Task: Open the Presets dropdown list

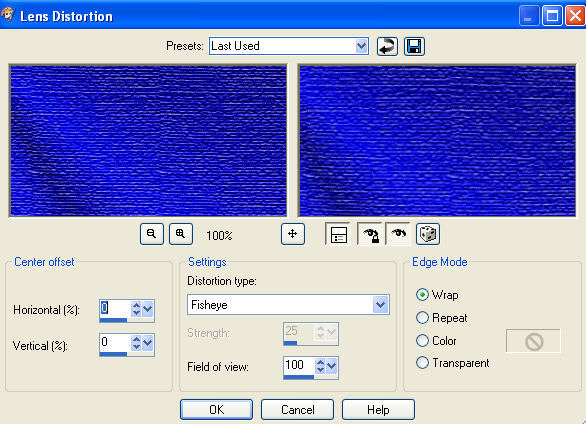Action: tap(361, 46)
